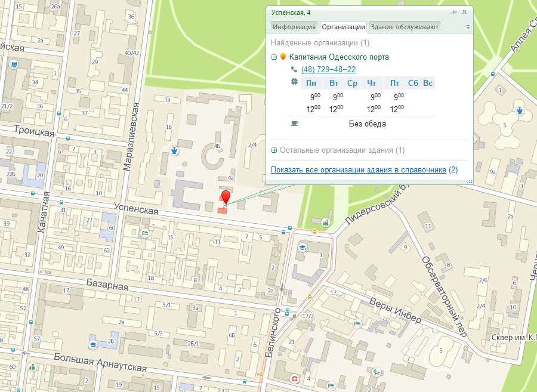Click the Базарная street label
The width and height of the screenshot is (537, 392).
coord(107,285)
